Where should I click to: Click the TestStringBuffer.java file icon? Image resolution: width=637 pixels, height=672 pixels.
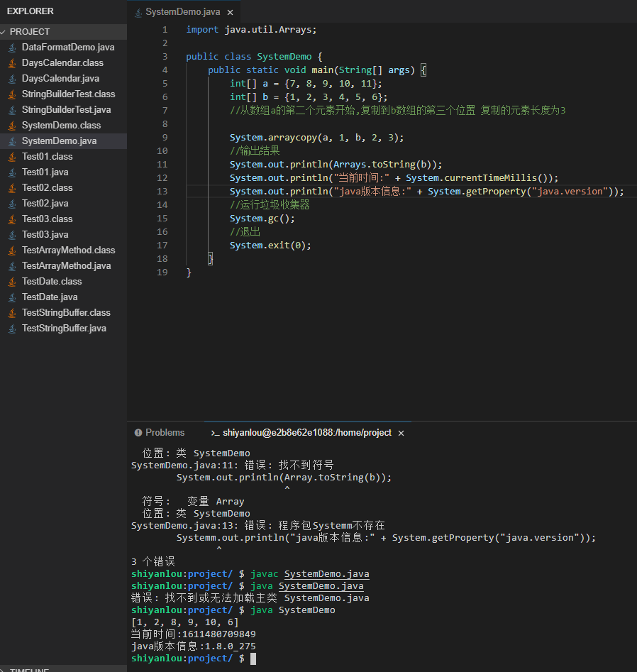13,329
